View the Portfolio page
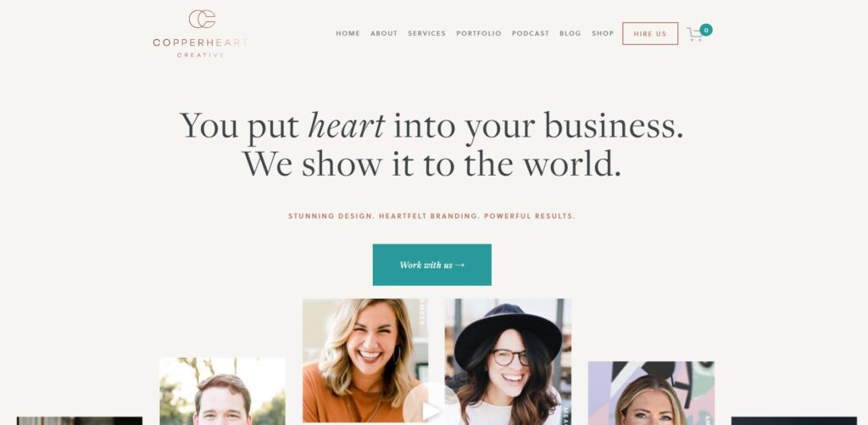Screen dimensions: 868x425 pyautogui.click(x=478, y=33)
